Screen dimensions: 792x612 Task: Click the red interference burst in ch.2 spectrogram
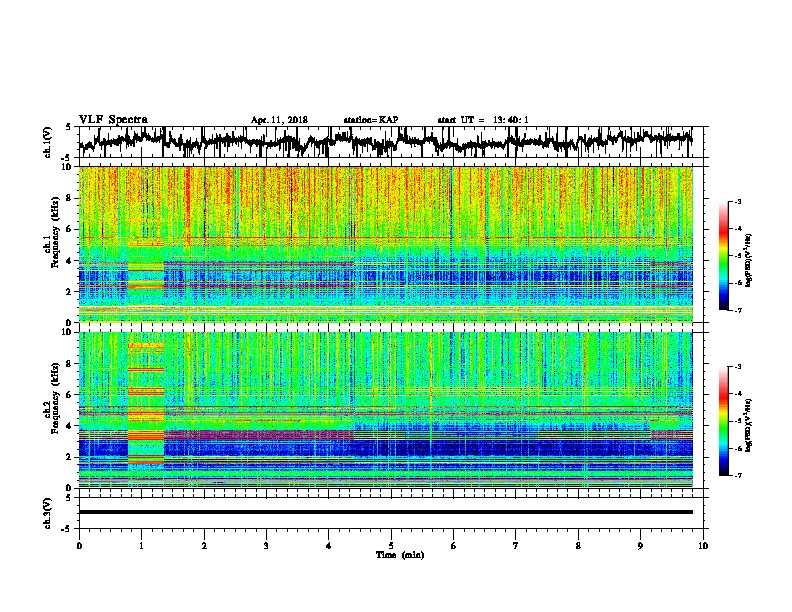146,404
